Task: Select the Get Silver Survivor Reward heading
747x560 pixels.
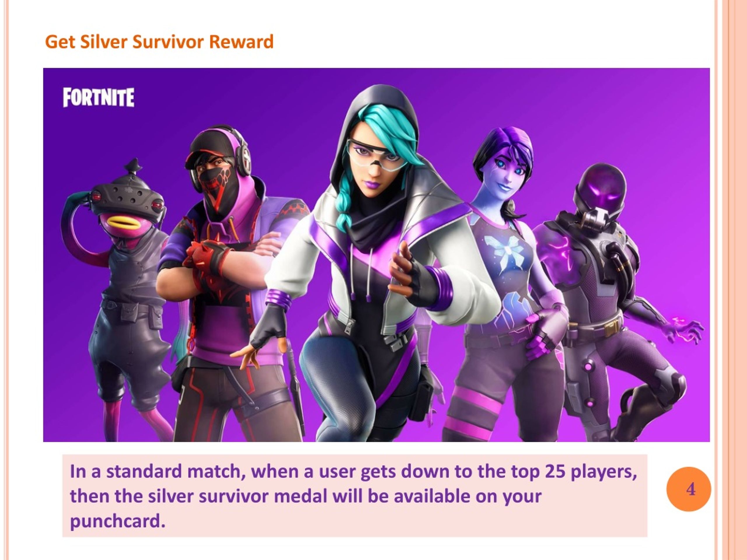Action: pos(159,42)
